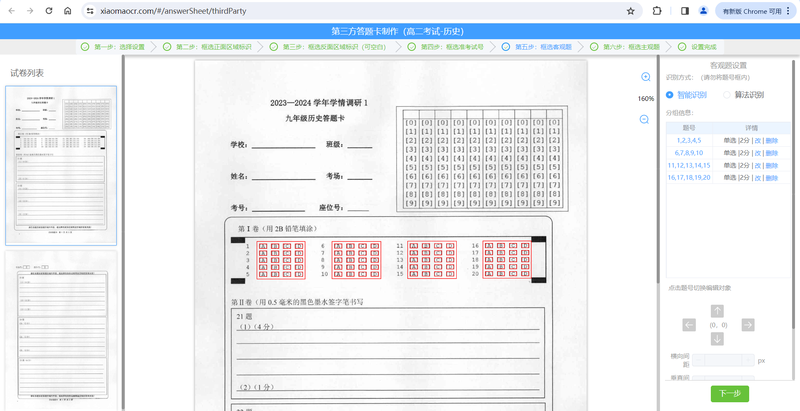Zoom in on the answer sheet preview

[x=645, y=77]
